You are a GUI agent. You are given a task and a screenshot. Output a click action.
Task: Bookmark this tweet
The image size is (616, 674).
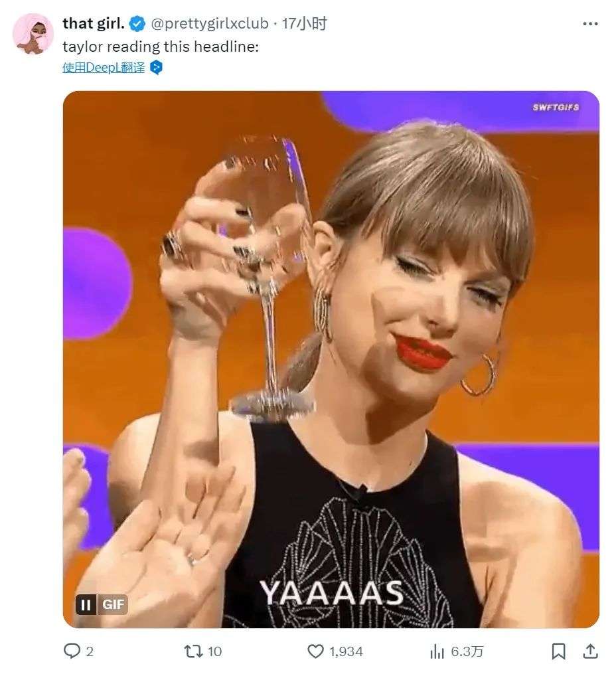click(559, 651)
